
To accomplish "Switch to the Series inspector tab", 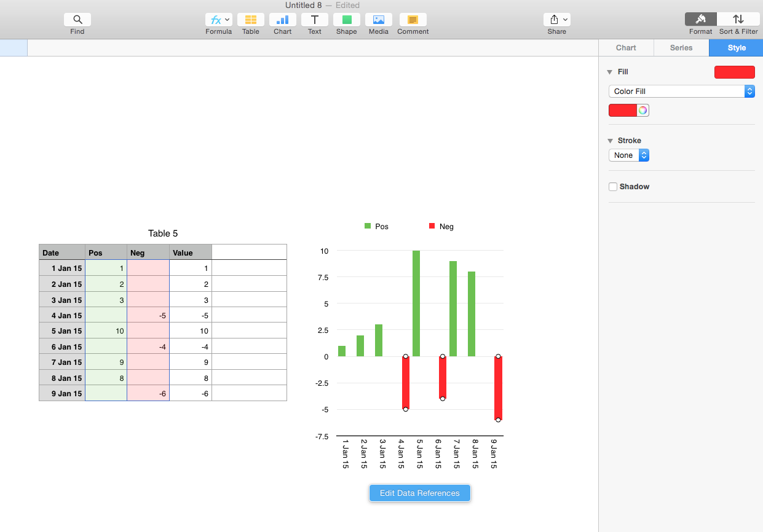I will (x=681, y=48).
